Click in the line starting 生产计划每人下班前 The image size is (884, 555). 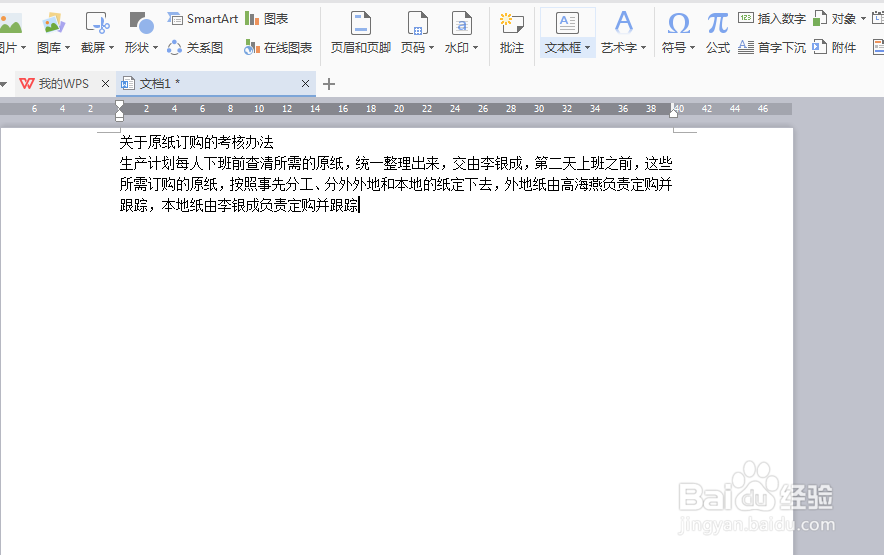[396, 164]
